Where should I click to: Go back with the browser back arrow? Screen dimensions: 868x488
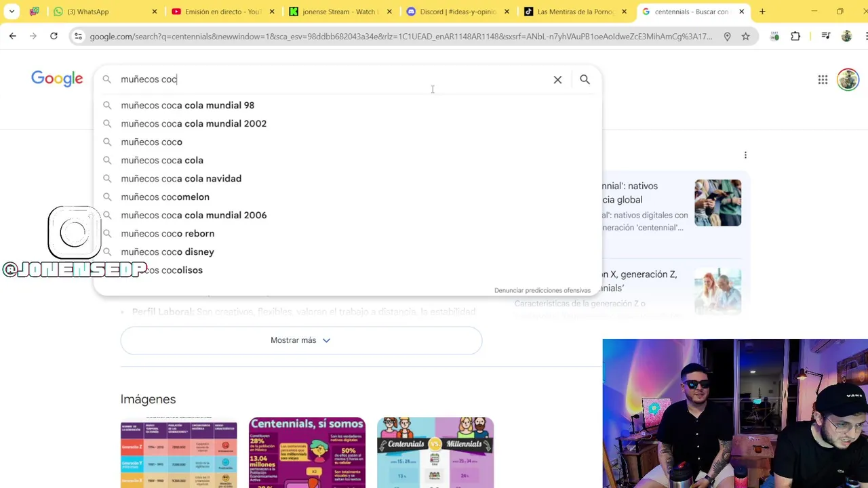13,36
